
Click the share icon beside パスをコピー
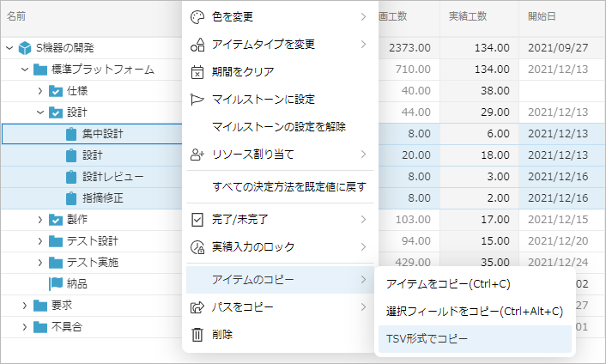tap(197, 306)
